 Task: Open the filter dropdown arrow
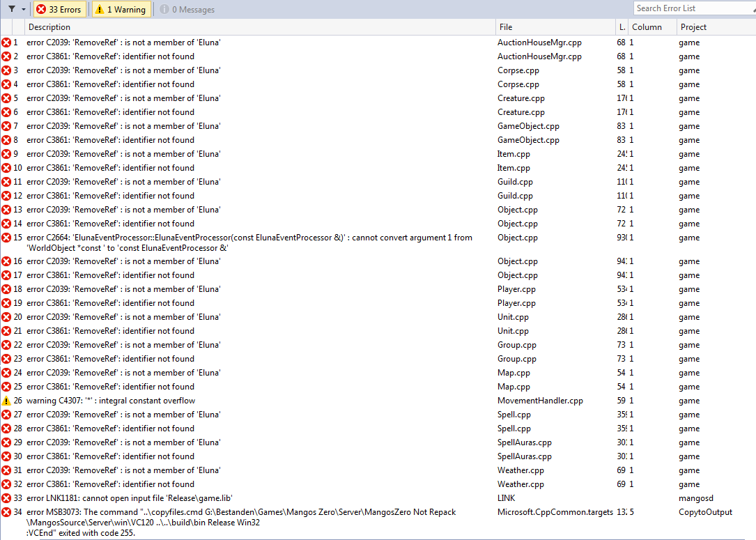click(24, 9)
